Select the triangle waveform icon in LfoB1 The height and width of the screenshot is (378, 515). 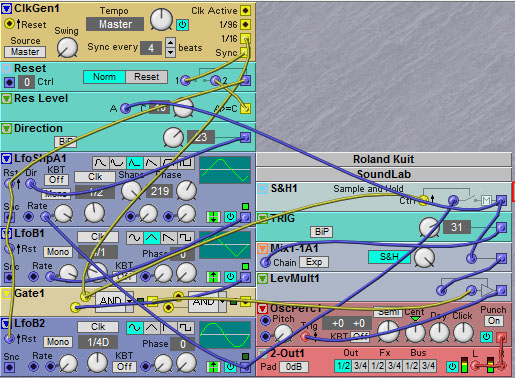pos(152,238)
